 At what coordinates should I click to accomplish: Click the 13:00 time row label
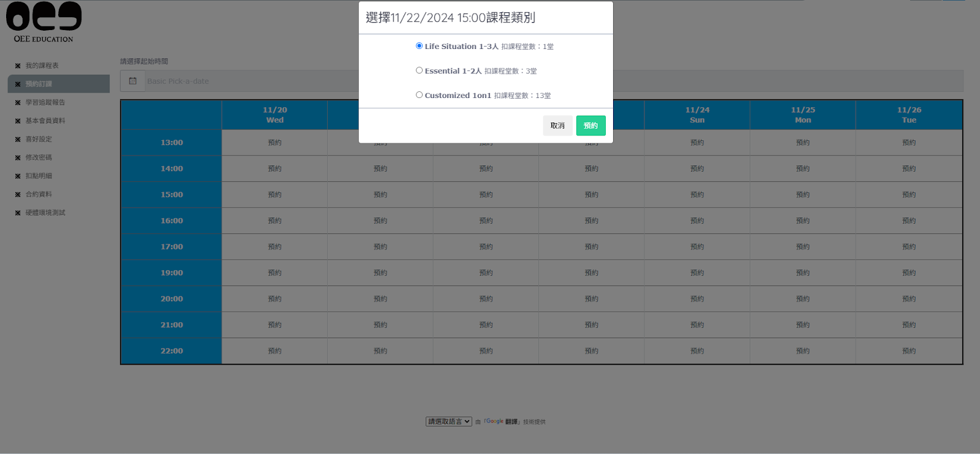coord(171,142)
